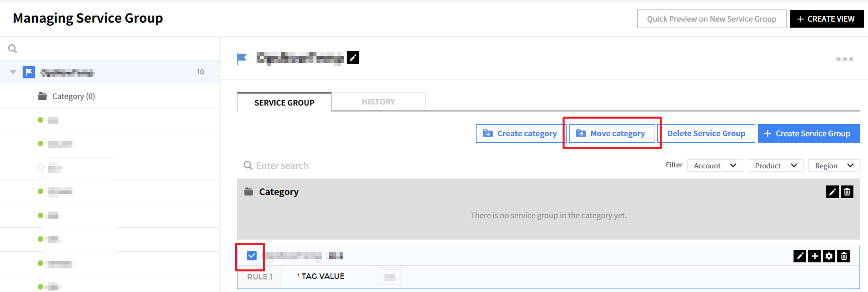Add a rule with the plus icon

(814, 256)
